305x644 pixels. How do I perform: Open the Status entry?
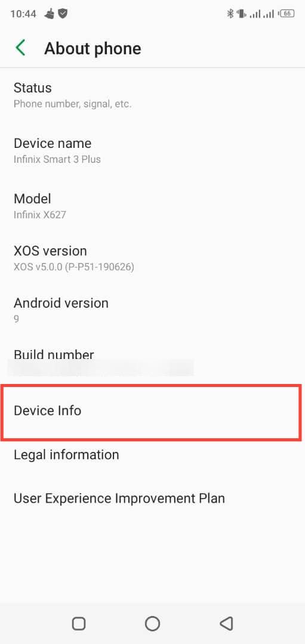point(153,95)
